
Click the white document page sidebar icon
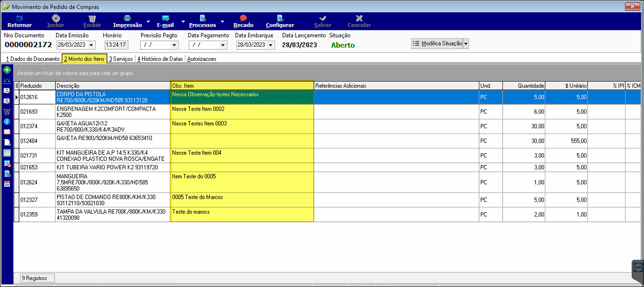(7, 142)
